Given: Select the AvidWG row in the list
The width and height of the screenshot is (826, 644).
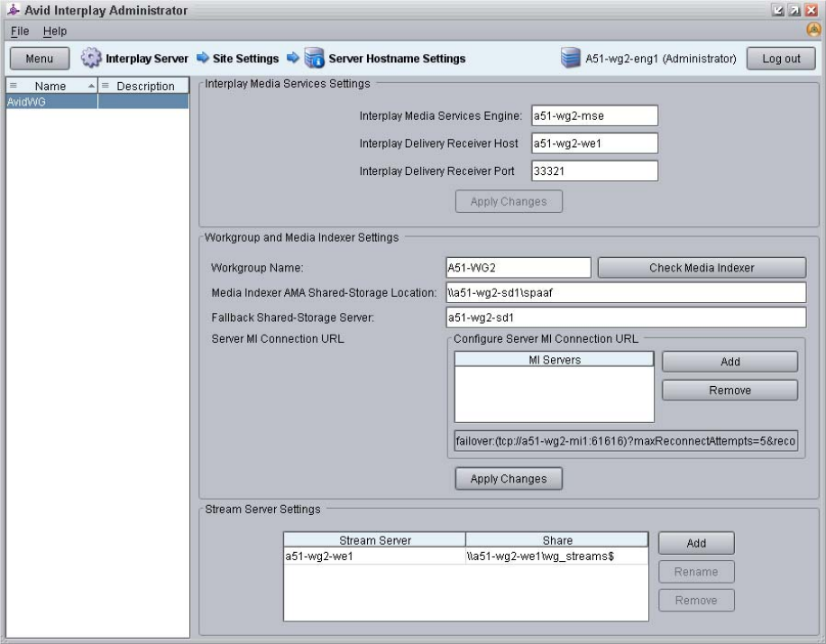Looking at the screenshot, I should 96,102.
